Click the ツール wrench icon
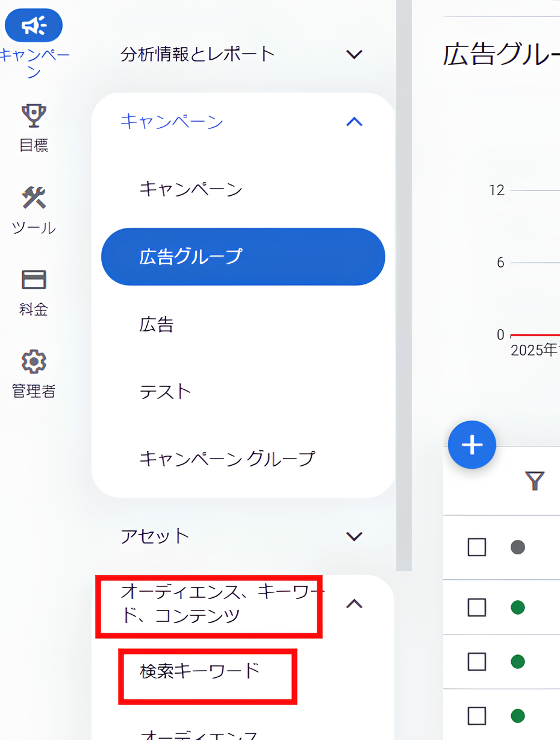The image size is (560, 740). 33,198
